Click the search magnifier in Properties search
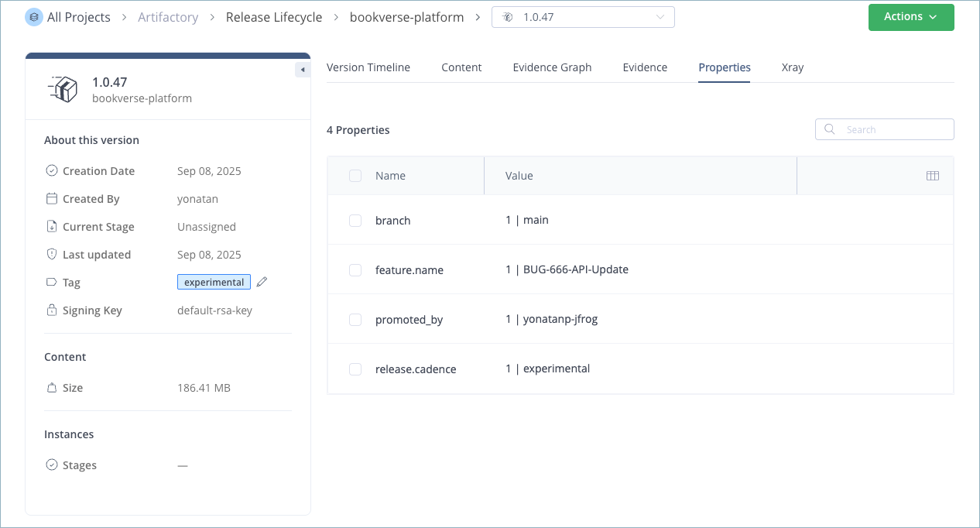This screenshot has height=528, width=980. (x=829, y=129)
